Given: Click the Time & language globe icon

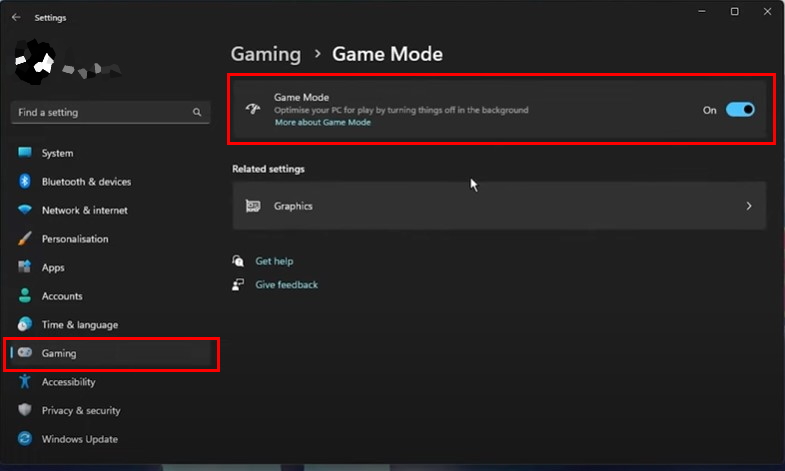Looking at the screenshot, I should point(25,324).
